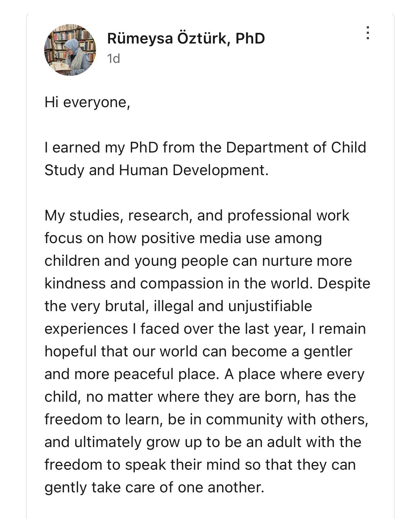Click the line "children and young people can nurture"
420x519 pixels.
tap(198, 261)
